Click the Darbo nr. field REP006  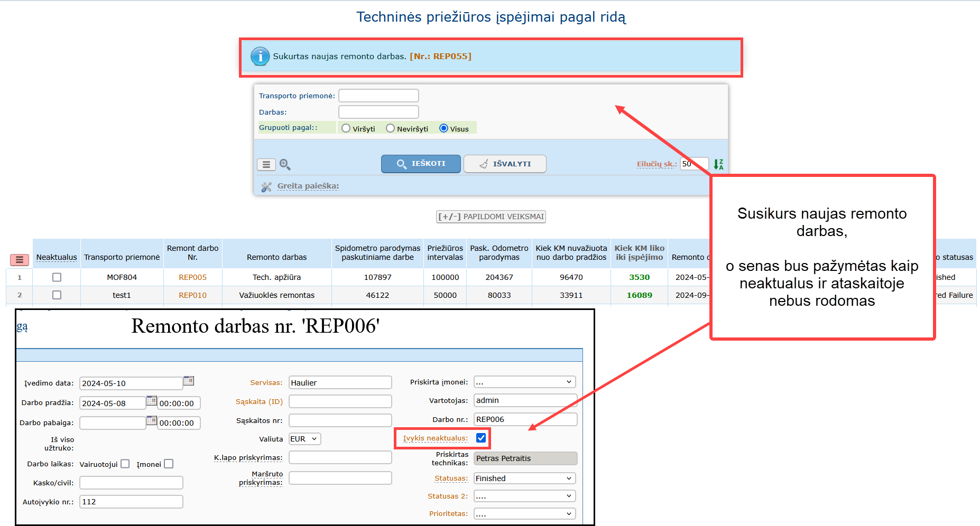pyautogui.click(x=525, y=419)
